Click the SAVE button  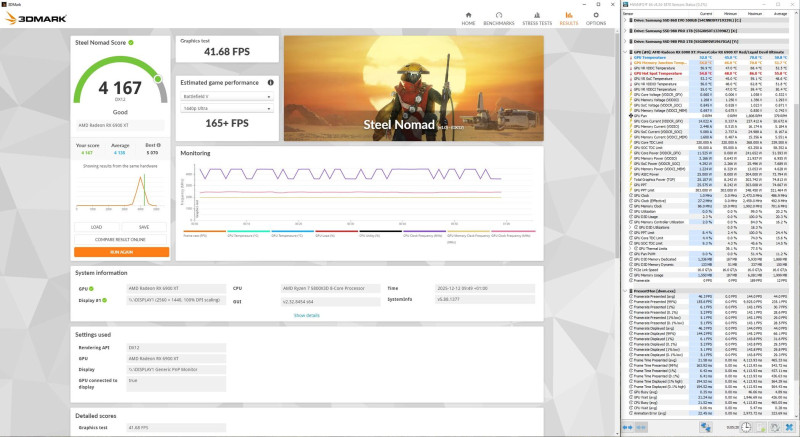[x=144, y=227]
